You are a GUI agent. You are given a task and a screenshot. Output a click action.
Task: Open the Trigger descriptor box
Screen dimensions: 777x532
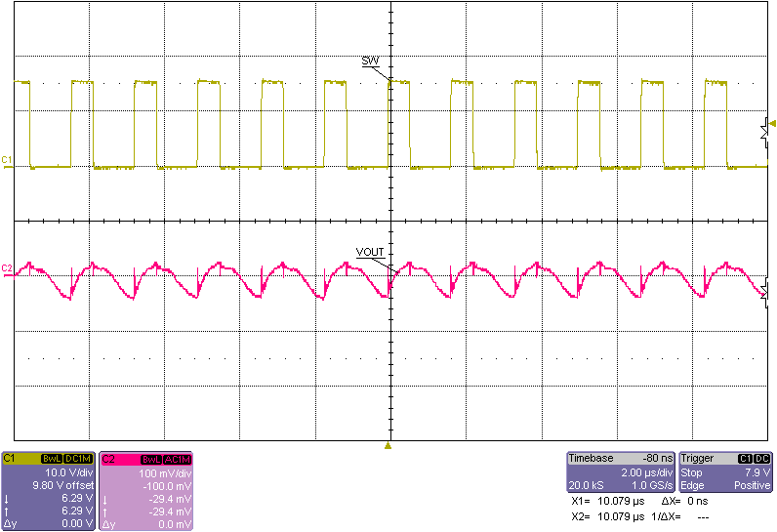click(x=725, y=472)
